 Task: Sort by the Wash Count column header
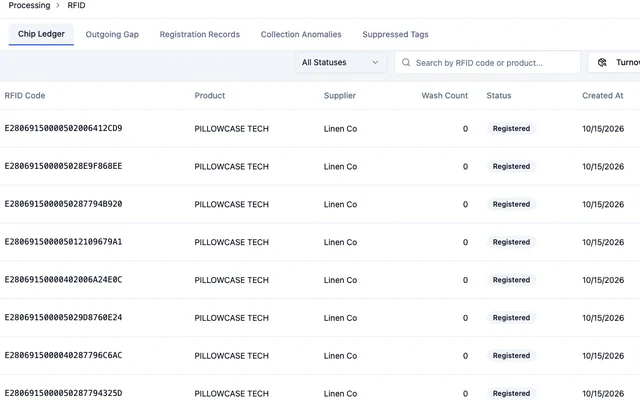[x=444, y=96]
